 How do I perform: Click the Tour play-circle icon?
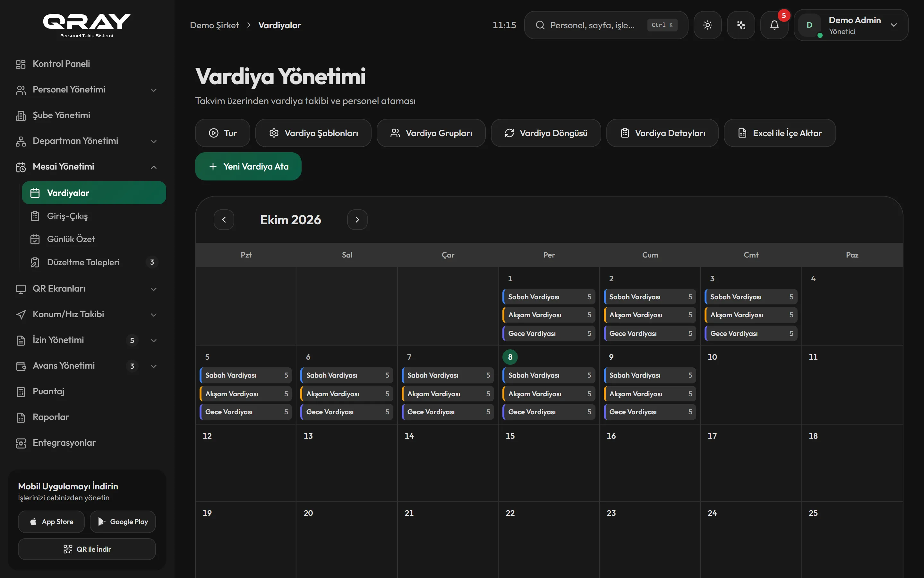point(213,133)
